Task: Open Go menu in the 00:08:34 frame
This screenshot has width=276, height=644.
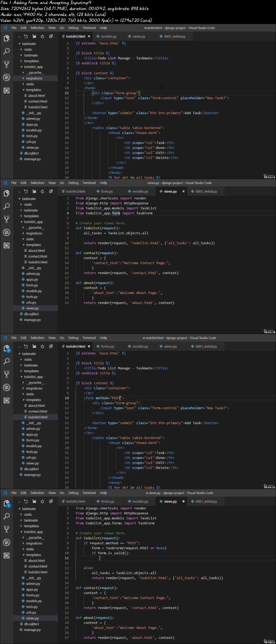Action: click(x=62, y=493)
